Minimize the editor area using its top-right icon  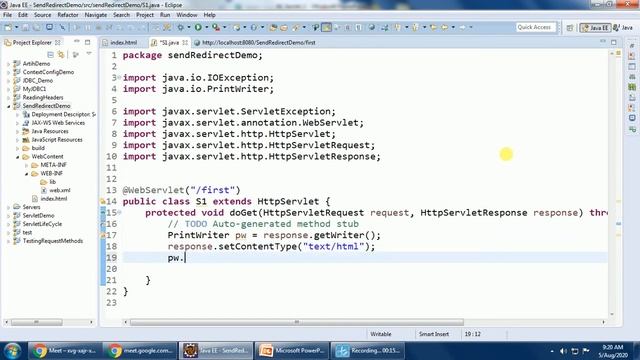(x=603, y=42)
